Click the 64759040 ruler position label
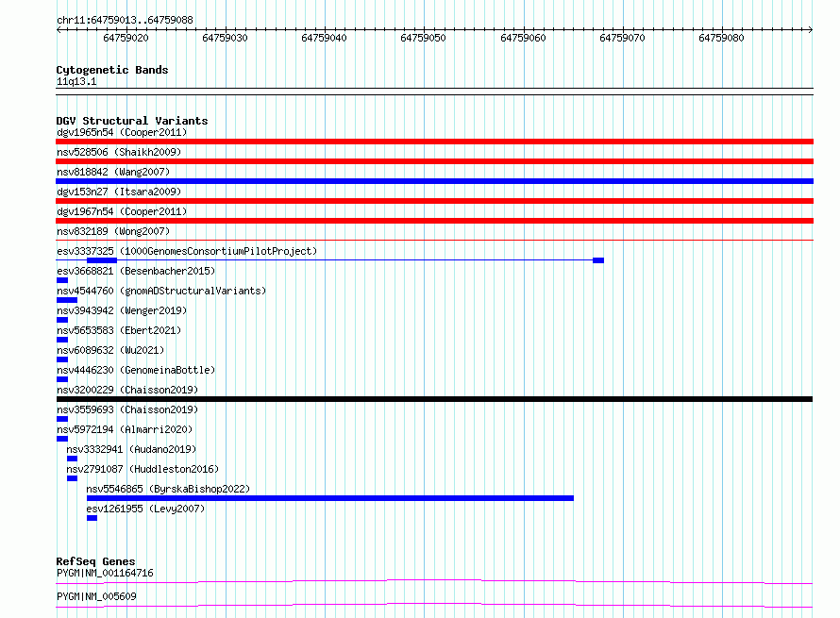 click(x=324, y=38)
